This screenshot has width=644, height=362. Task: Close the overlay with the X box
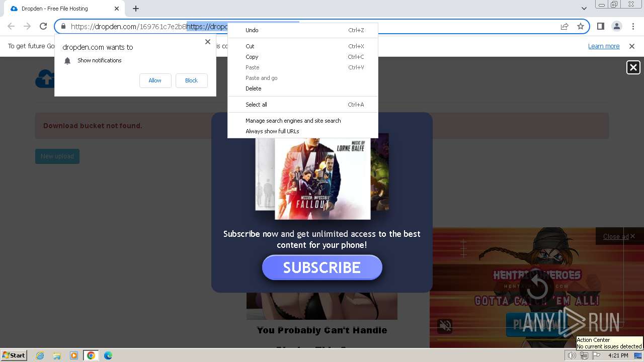633,67
